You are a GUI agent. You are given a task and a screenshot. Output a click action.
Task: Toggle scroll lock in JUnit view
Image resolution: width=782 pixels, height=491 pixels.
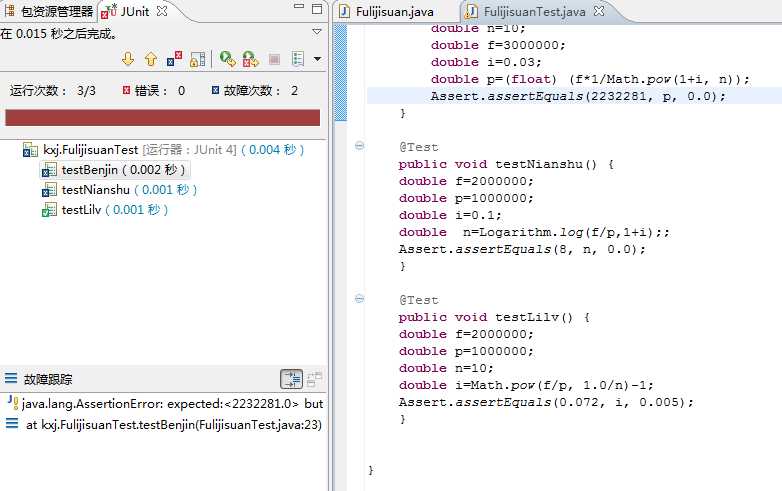click(197, 59)
